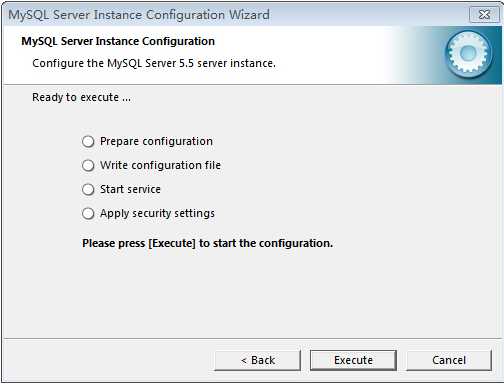Click the Apply security settings label text
Image resolution: width=504 pixels, height=384 pixels.
pos(157,213)
